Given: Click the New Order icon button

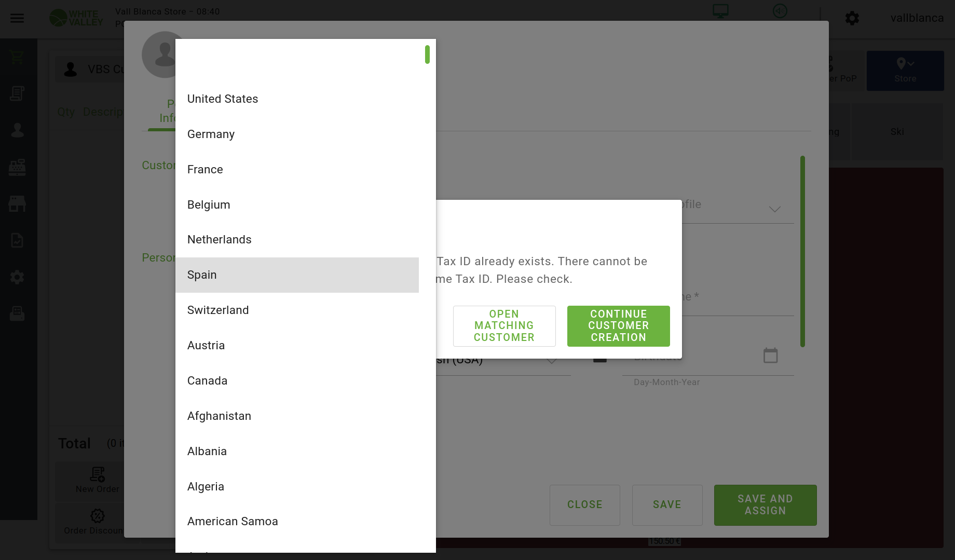Looking at the screenshot, I should [98, 481].
